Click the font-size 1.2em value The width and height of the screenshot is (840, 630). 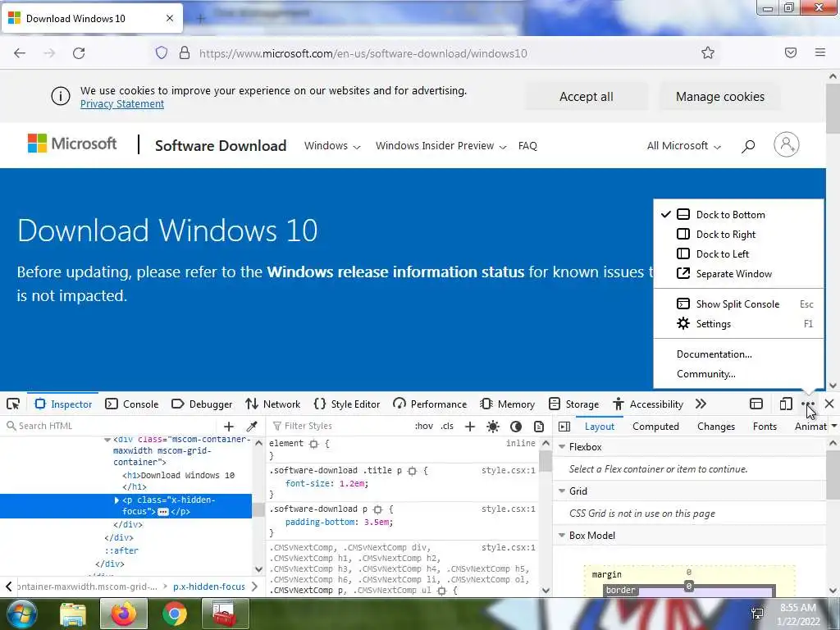pos(352,483)
